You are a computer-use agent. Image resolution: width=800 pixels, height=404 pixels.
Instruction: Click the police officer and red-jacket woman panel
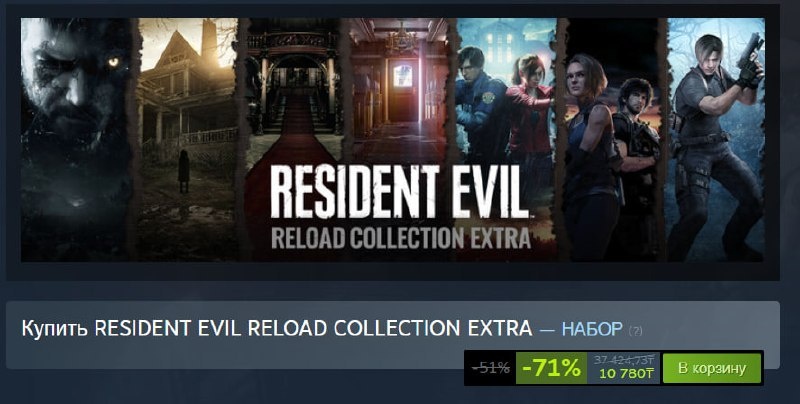click(x=505, y=102)
